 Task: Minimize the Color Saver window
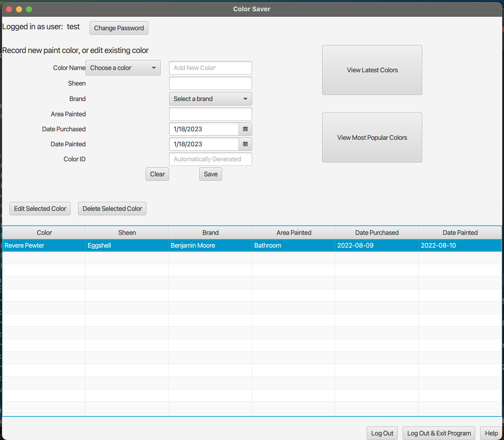[19, 9]
